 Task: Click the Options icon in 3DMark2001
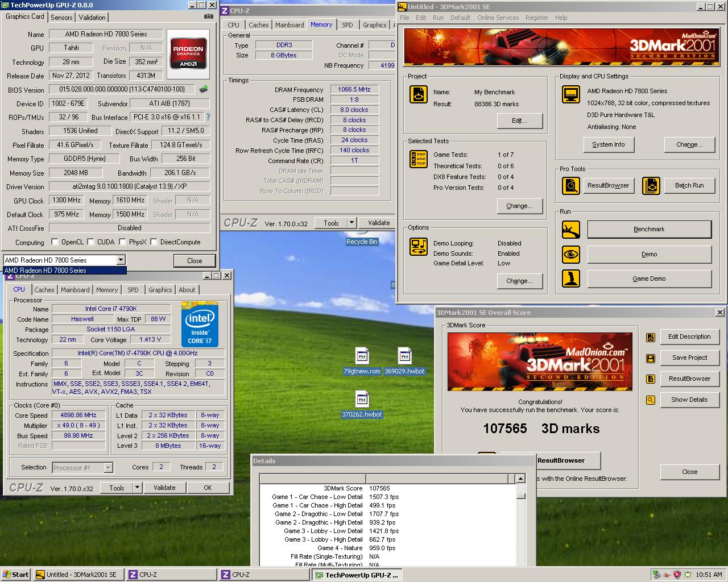(419, 247)
